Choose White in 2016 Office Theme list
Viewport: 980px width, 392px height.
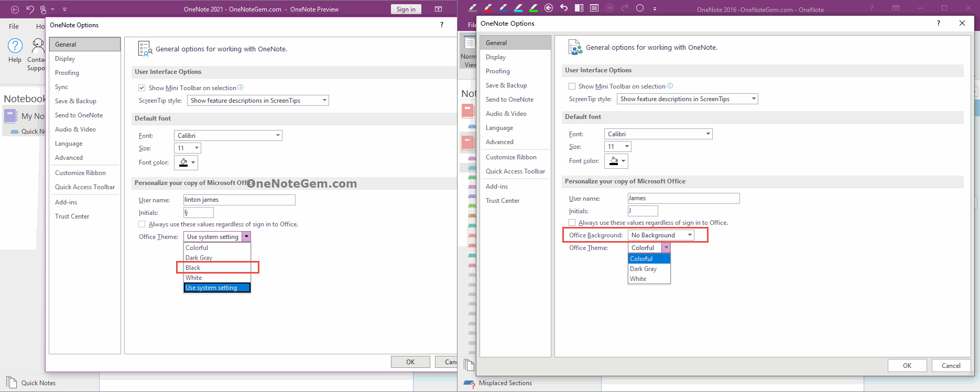[x=649, y=279]
